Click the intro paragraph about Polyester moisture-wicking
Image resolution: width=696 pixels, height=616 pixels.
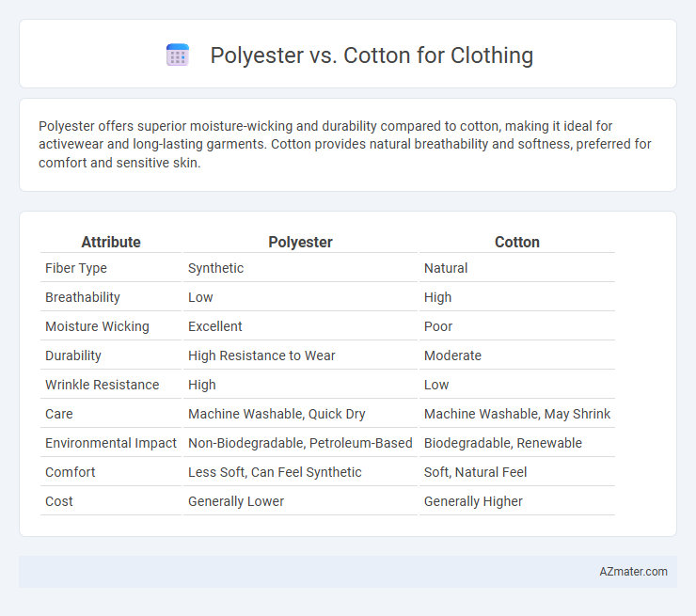tap(345, 144)
